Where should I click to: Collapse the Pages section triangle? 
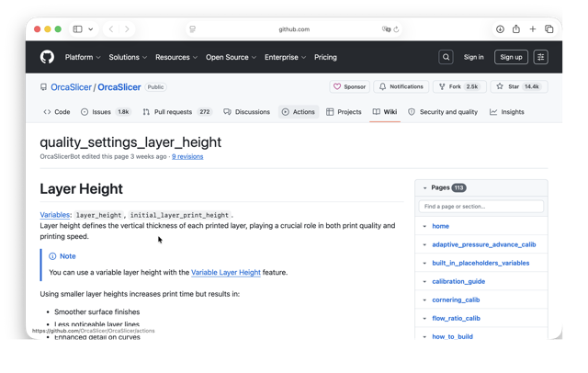(424, 187)
